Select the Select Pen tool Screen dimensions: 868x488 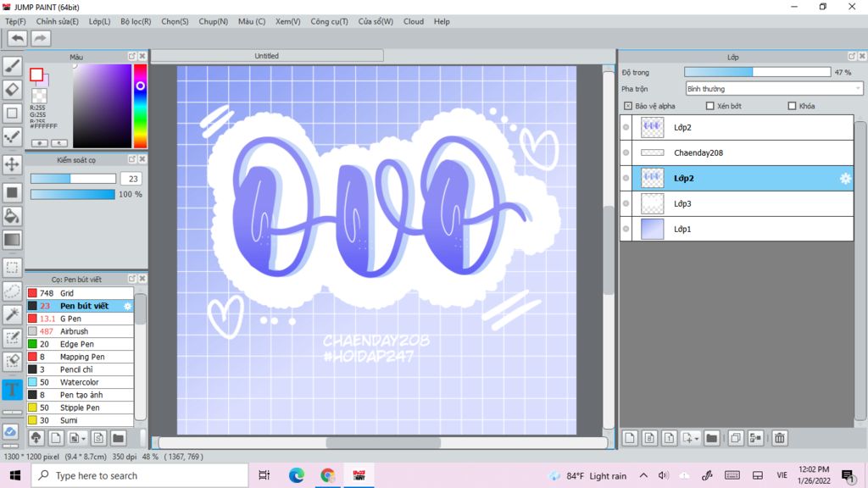[12, 338]
